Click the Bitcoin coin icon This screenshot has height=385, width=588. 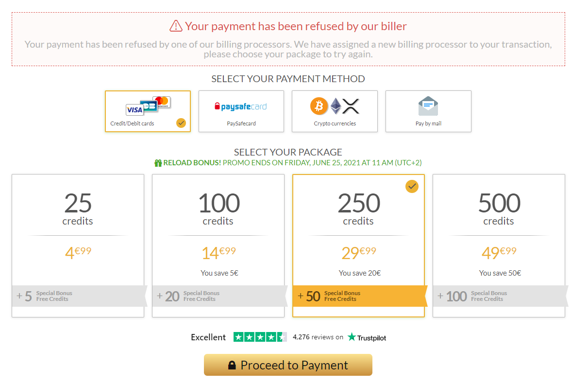click(319, 106)
